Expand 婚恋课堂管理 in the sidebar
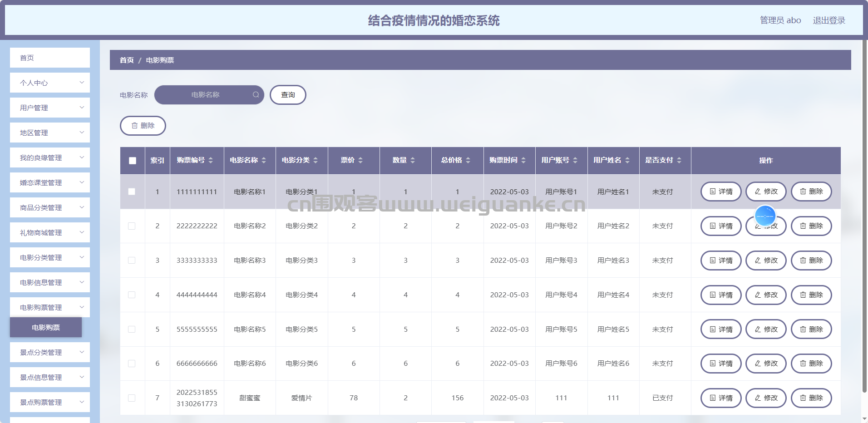The width and height of the screenshot is (868, 423). (x=50, y=183)
